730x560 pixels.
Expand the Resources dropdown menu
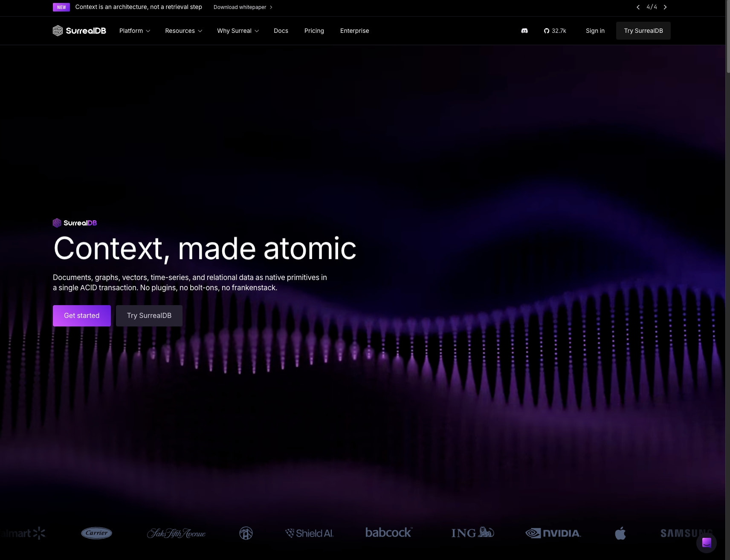[183, 31]
